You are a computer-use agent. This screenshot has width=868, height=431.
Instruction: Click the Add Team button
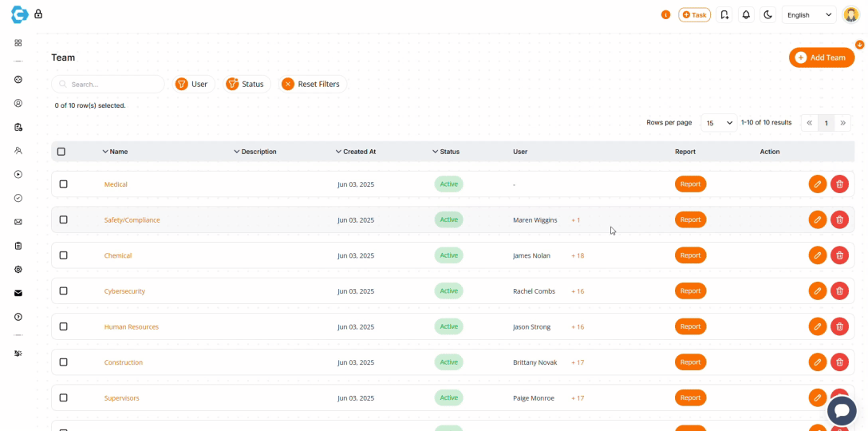[x=821, y=57]
